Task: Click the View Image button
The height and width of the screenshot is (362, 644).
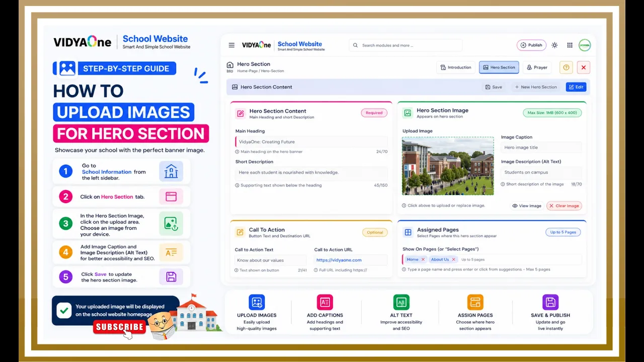Action: 527,206
